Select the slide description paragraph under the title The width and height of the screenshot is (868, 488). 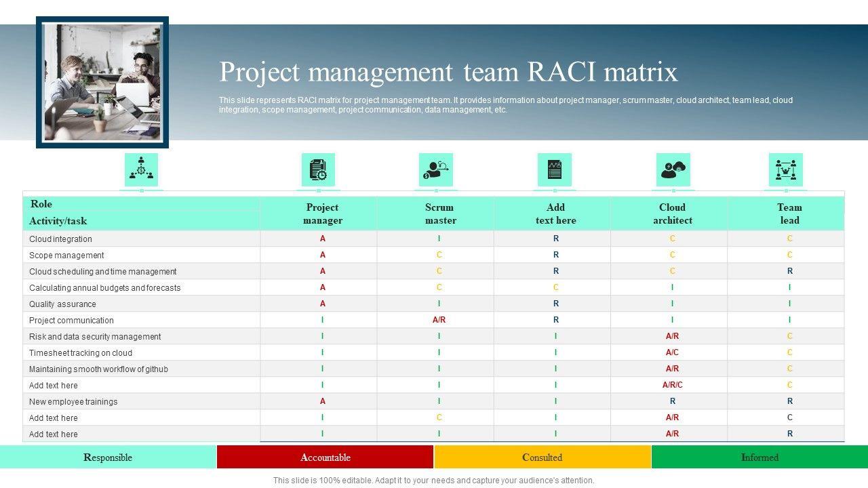506,105
